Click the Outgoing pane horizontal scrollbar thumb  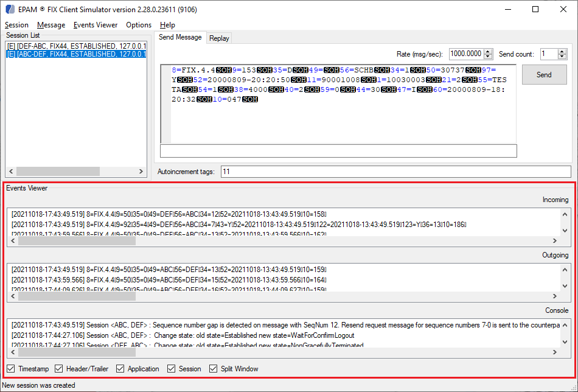pyautogui.click(x=77, y=296)
